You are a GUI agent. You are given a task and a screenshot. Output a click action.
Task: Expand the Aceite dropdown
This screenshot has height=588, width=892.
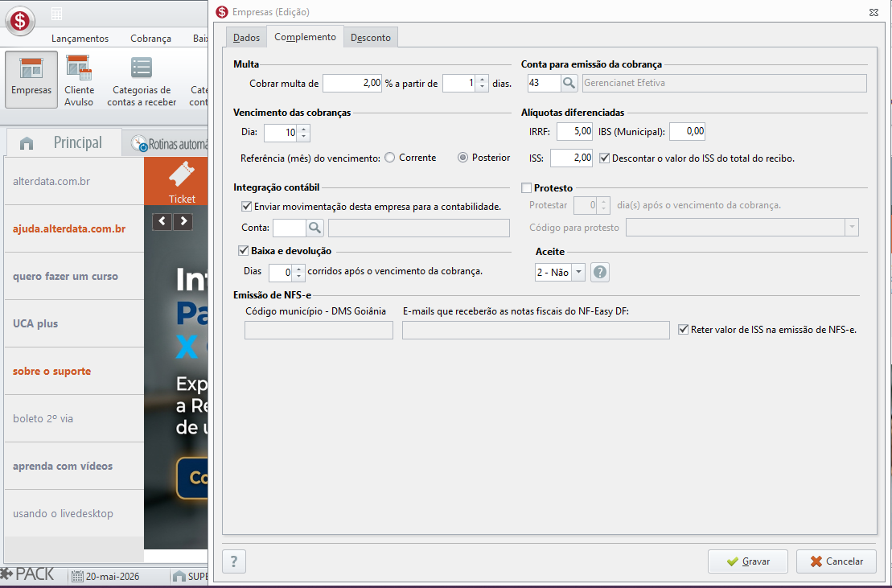coord(578,273)
